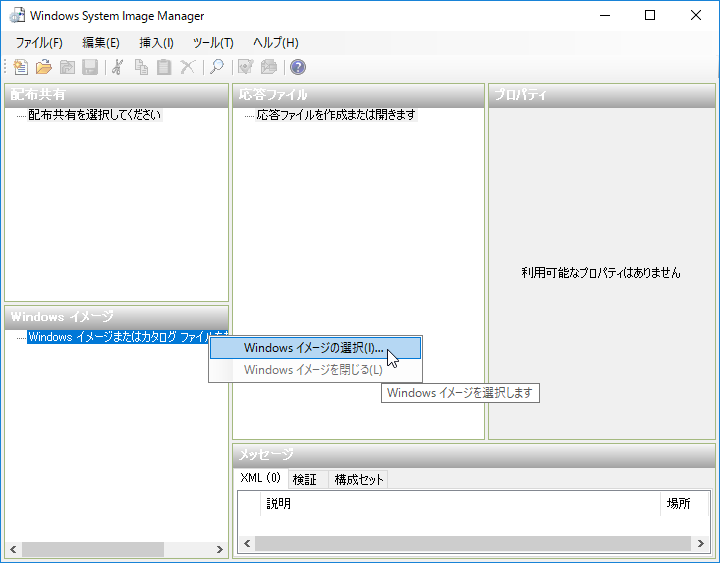The height and width of the screenshot is (563, 720).
Task: Click the Help question mark icon
Action: tap(298, 67)
